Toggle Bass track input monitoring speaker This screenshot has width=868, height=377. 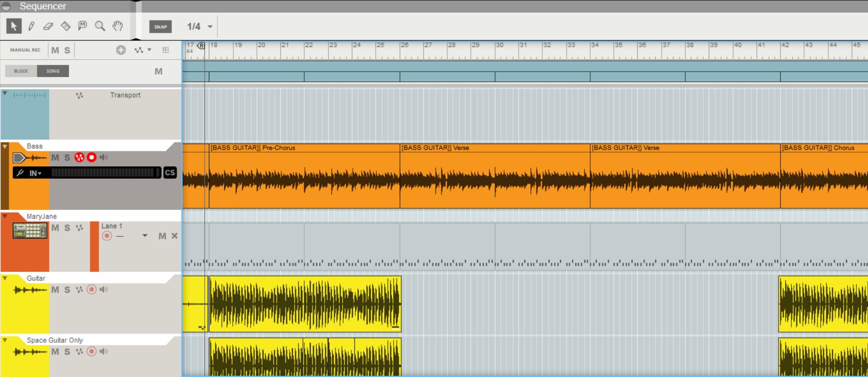coord(104,157)
